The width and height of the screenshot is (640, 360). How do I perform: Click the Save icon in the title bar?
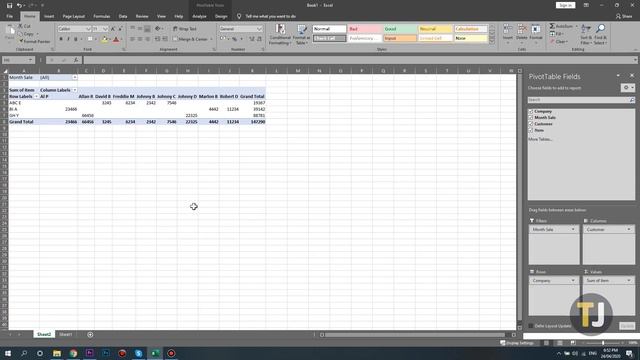coord(9,5)
